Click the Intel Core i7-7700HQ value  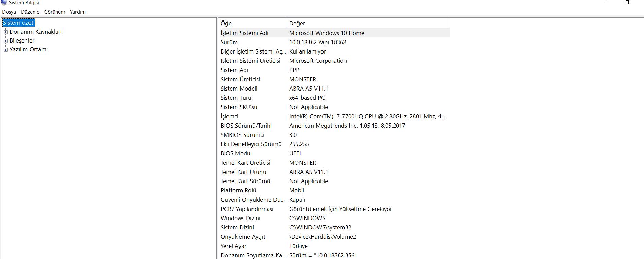pos(368,116)
